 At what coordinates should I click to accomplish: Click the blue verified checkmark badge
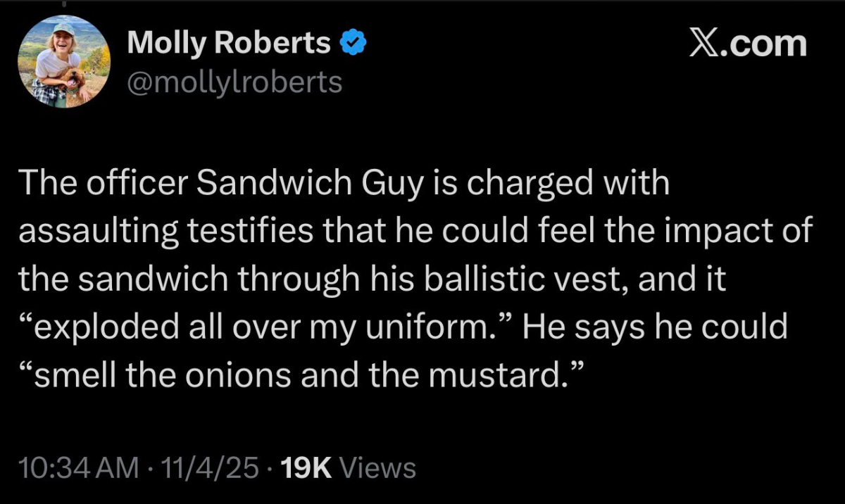coord(352,45)
